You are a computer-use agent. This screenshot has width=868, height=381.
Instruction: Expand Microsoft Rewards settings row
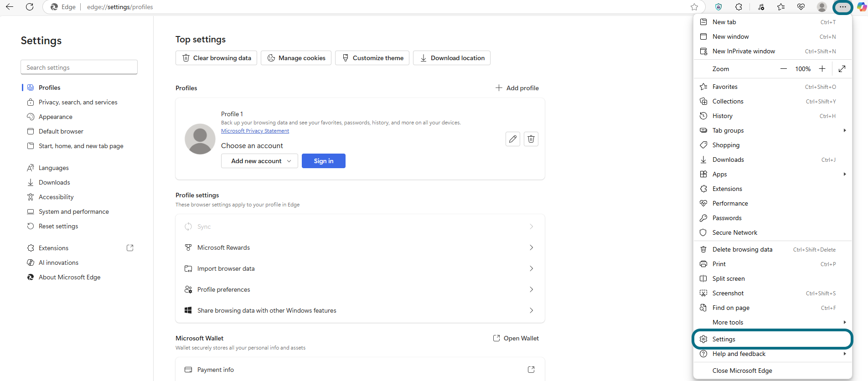[x=360, y=247]
